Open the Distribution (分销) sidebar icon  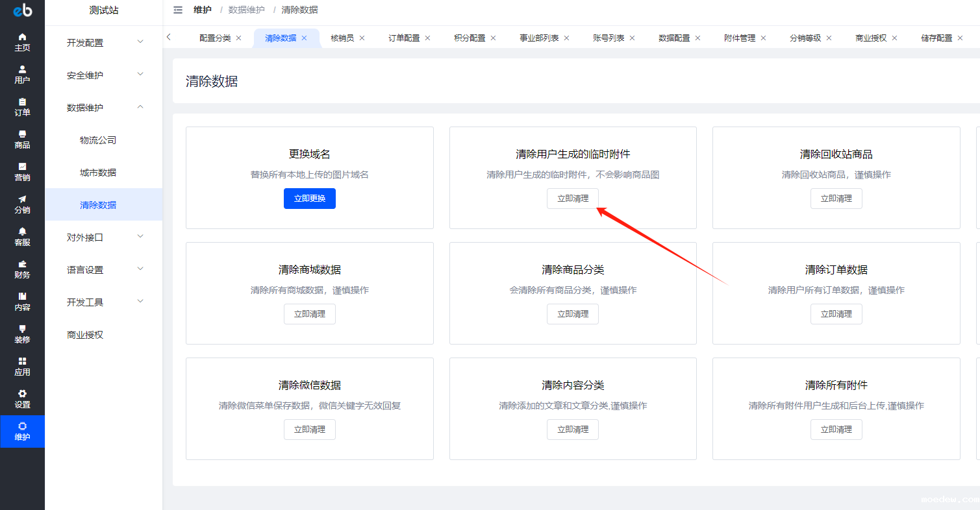22,204
